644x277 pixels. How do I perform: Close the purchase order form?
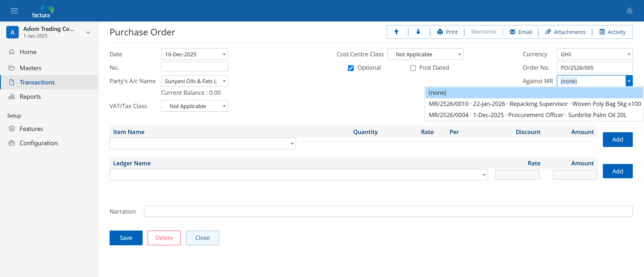point(202,237)
